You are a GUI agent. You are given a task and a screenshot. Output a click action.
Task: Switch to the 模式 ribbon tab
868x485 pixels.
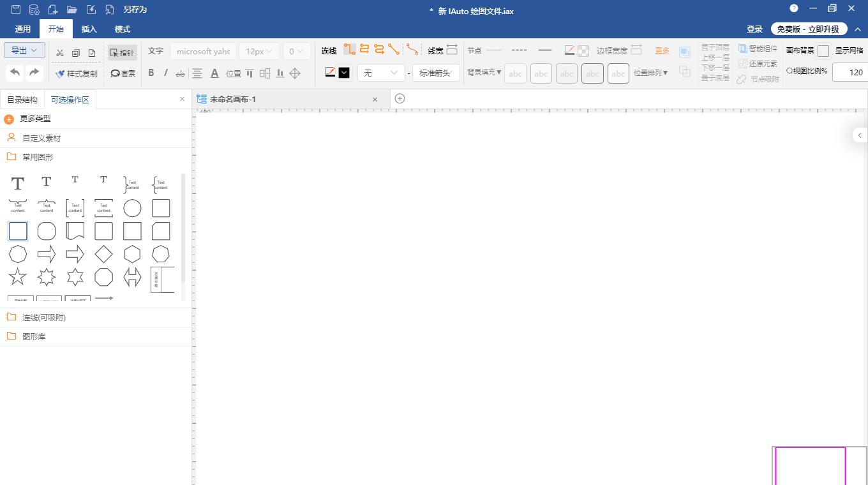click(x=123, y=29)
